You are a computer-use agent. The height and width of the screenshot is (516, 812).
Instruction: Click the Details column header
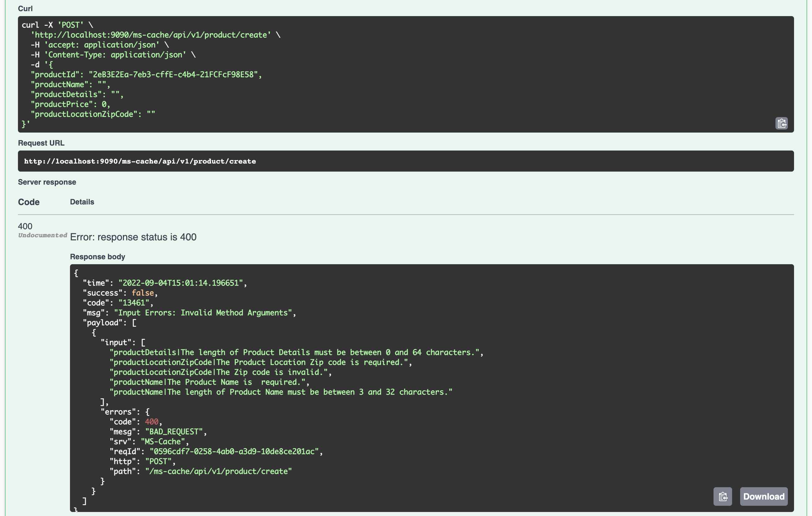click(x=82, y=202)
